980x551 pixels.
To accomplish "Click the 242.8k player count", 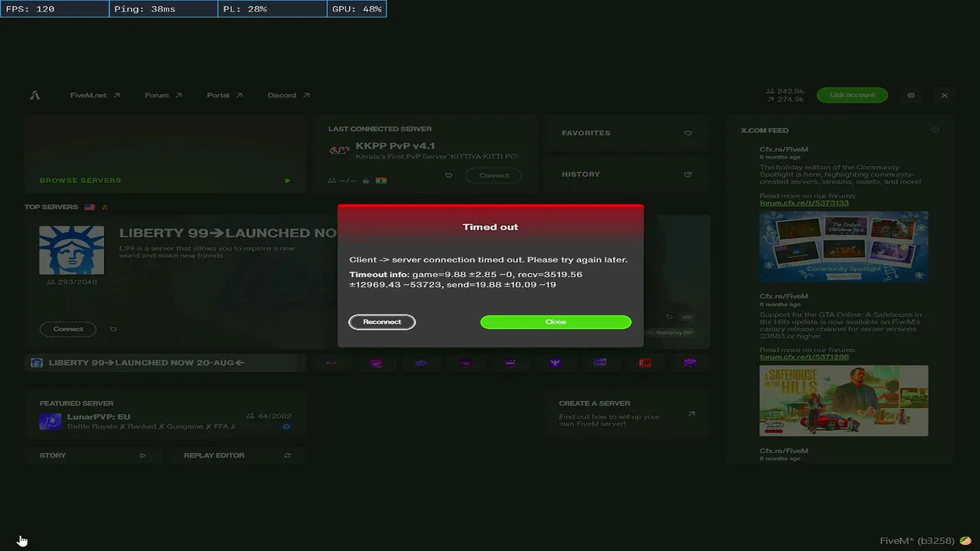I will 785,91.
